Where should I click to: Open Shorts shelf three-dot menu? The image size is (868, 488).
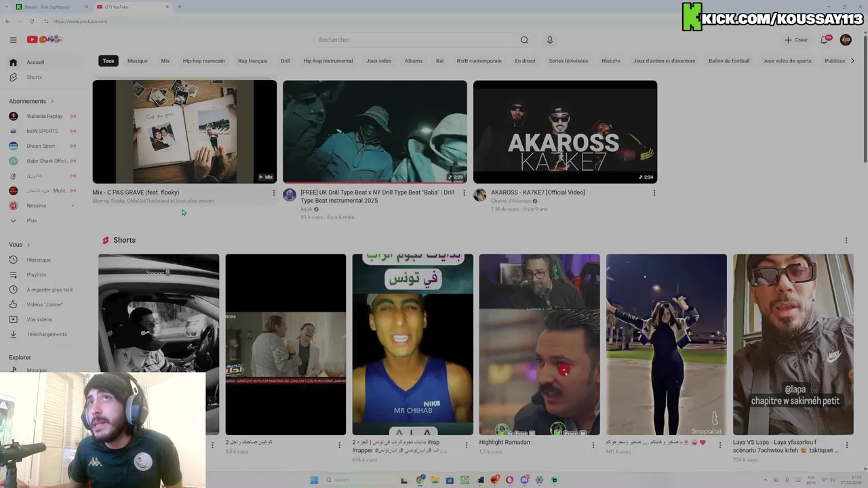click(846, 240)
